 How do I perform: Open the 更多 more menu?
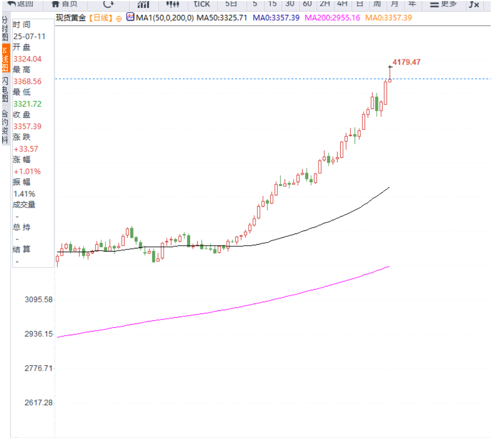pos(443,4)
